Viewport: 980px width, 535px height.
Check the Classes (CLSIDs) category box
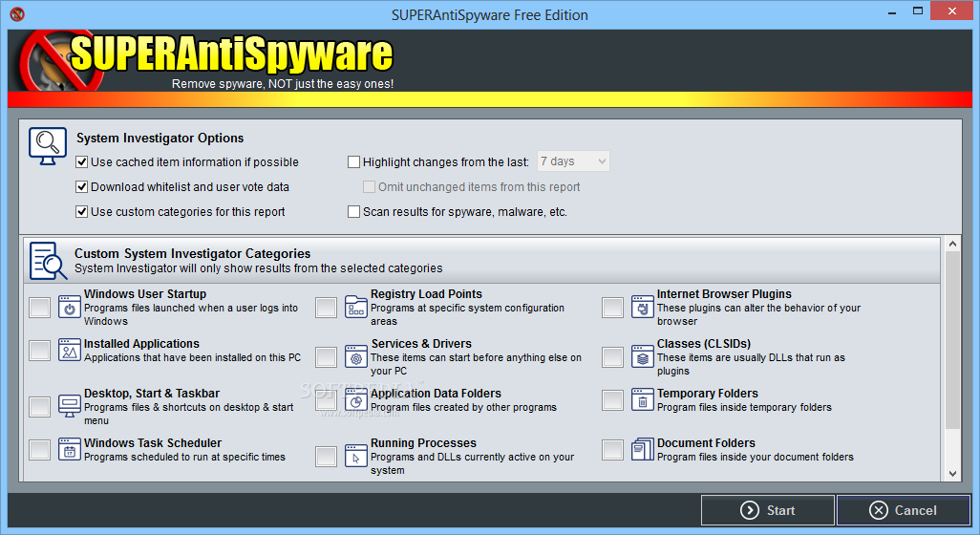(x=612, y=357)
